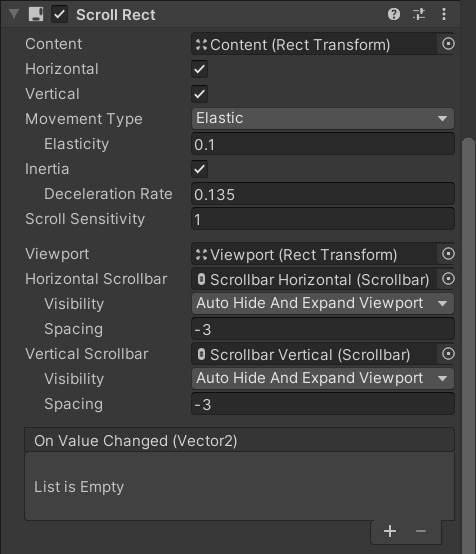Open Scroll Rect help reference icon

(394, 14)
